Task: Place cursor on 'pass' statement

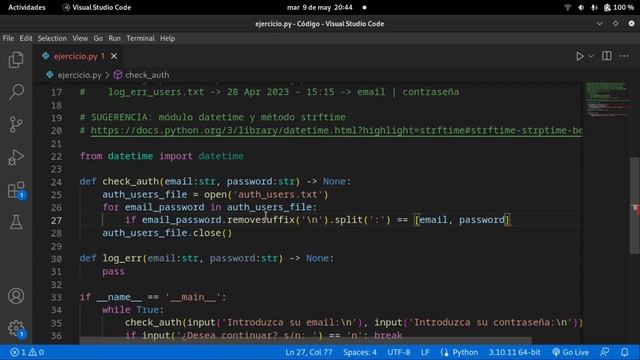Action: coord(113,271)
